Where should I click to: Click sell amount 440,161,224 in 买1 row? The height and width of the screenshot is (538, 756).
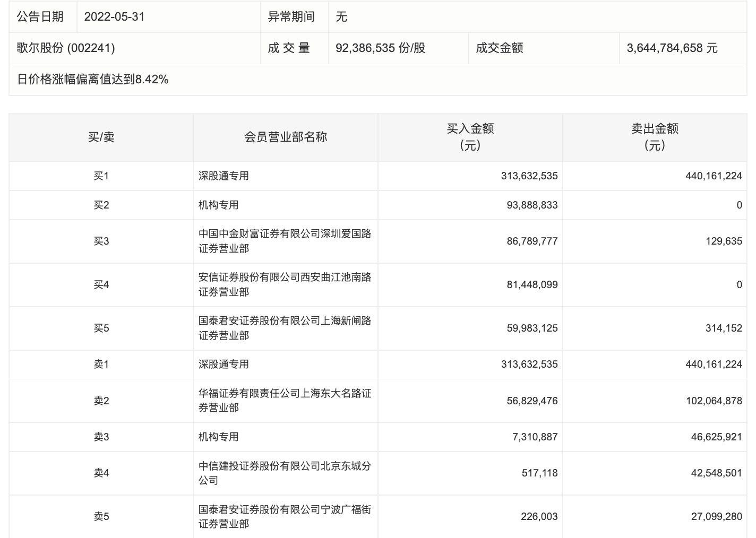tap(714, 176)
